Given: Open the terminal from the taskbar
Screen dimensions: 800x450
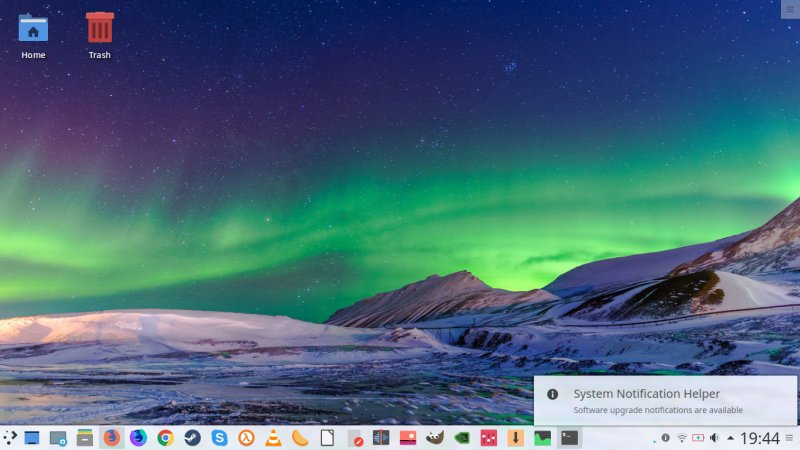Looking at the screenshot, I should (x=569, y=438).
